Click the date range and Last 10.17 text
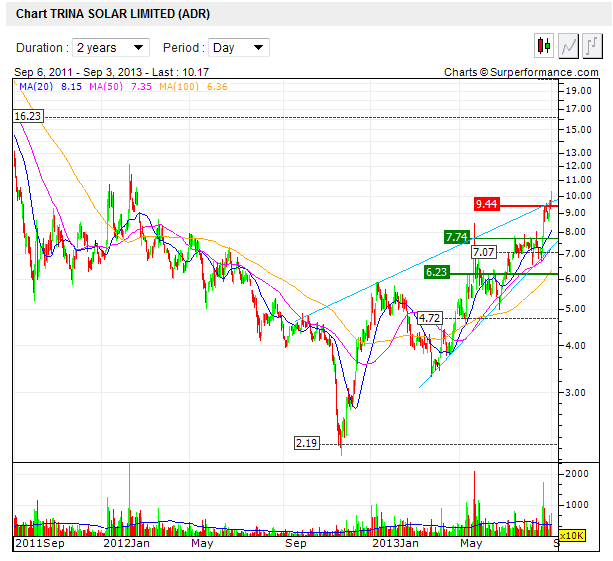Viewport: 613px width, 561px height. pyautogui.click(x=111, y=72)
